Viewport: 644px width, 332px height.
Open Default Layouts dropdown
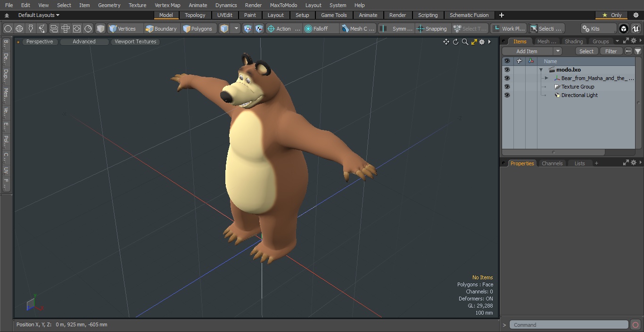[39, 15]
